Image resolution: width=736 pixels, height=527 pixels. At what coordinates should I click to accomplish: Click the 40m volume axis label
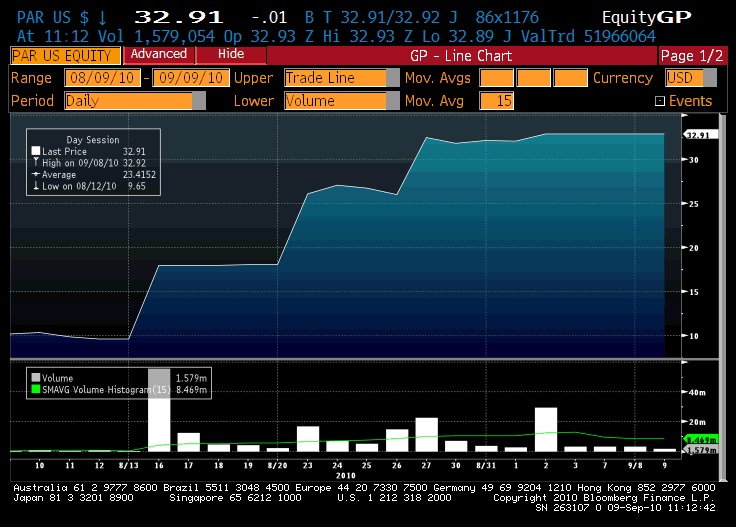coord(697,392)
